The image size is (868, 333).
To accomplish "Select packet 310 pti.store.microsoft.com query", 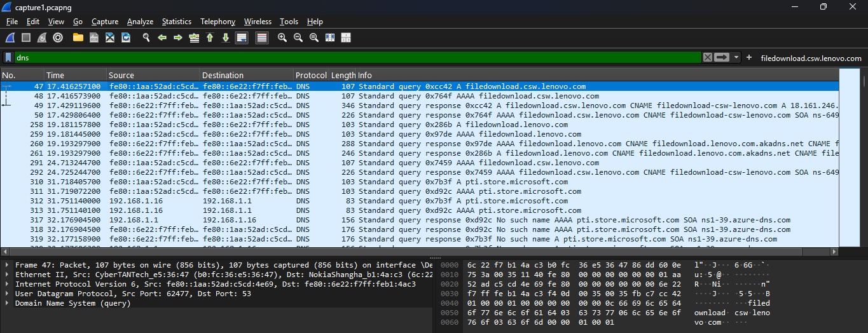I will pos(420,181).
